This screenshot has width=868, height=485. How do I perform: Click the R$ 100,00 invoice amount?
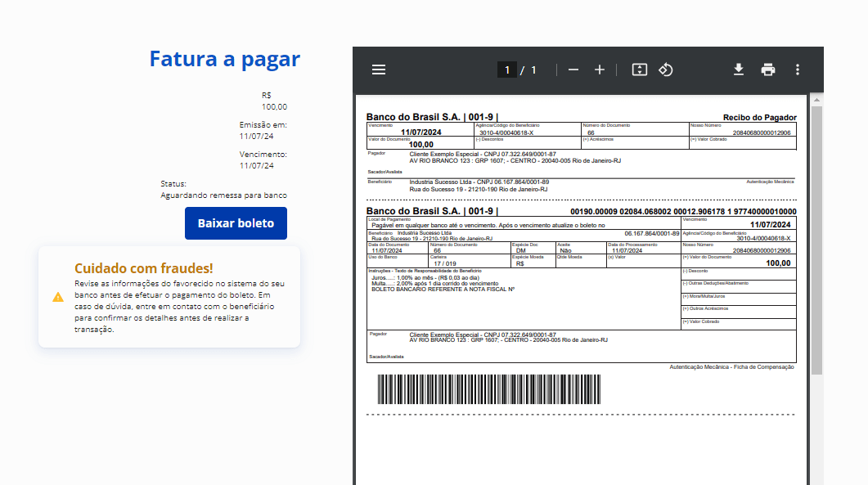click(x=274, y=106)
